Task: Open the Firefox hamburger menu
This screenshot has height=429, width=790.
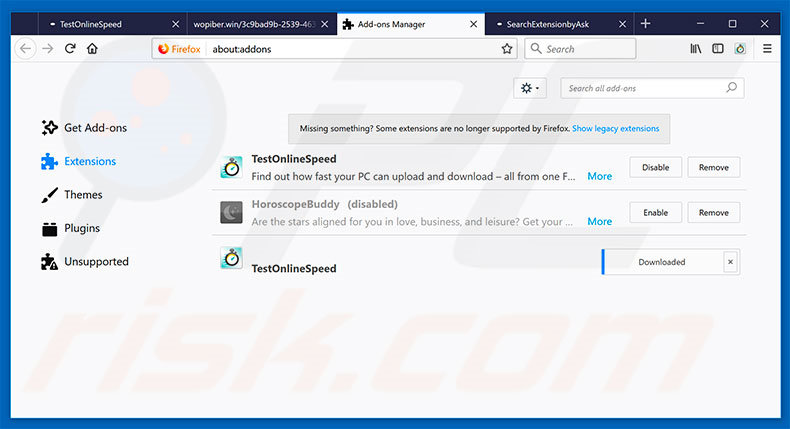Action: pos(767,49)
